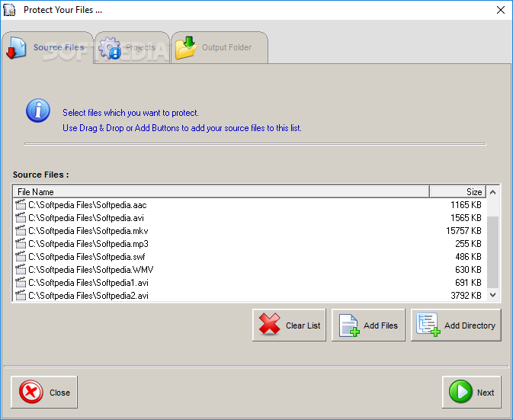Screen dimensions: 513x420
Task: Click the 15757 KB size cell
Action: pos(463,231)
